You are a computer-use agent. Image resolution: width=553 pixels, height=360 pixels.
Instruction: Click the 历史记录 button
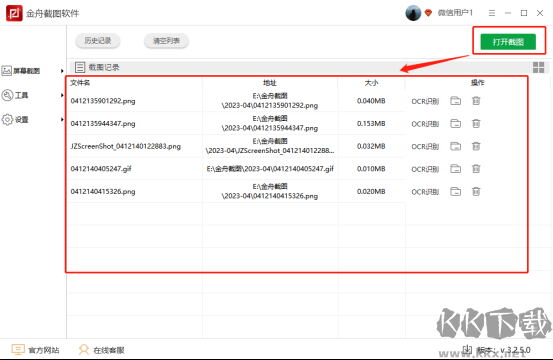[x=98, y=41]
